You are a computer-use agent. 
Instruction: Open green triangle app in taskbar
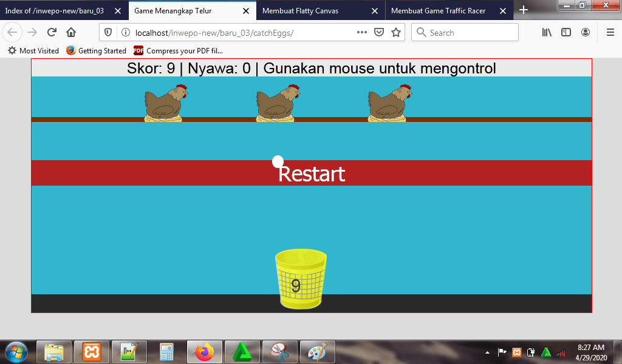(242, 352)
